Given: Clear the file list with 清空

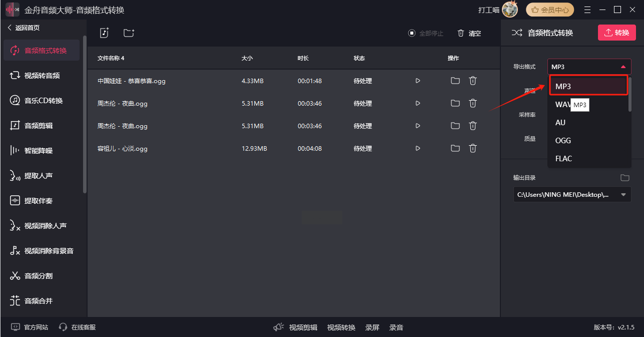Looking at the screenshot, I should click(469, 34).
